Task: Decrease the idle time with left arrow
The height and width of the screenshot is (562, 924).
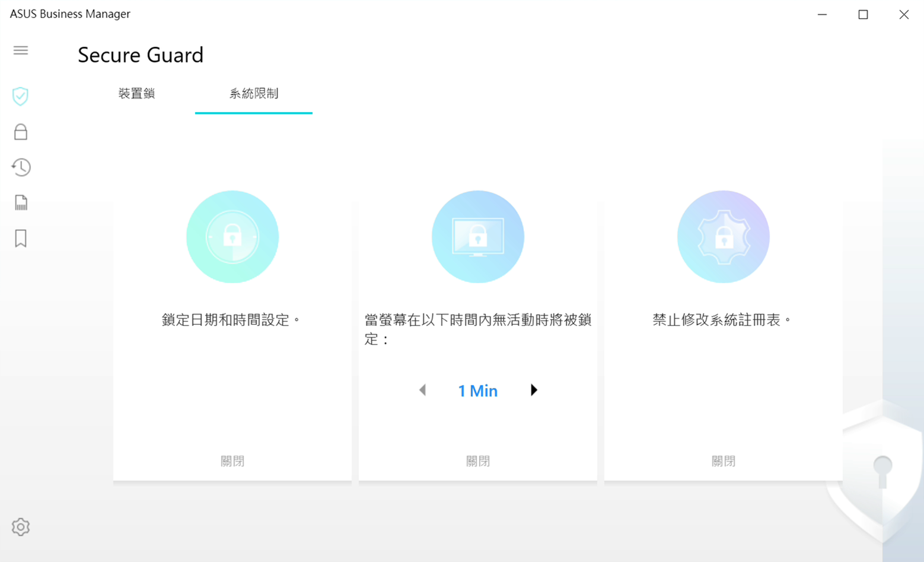Action: pos(422,390)
